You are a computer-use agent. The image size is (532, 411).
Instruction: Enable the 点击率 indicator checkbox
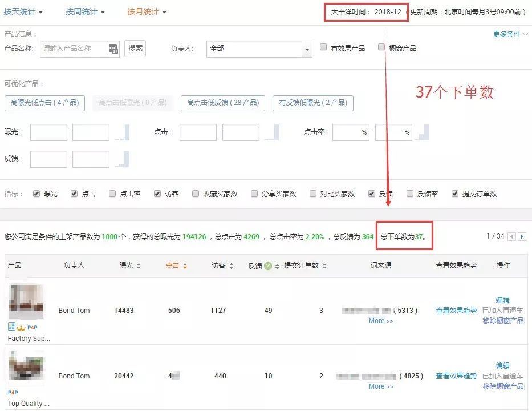[x=112, y=194]
